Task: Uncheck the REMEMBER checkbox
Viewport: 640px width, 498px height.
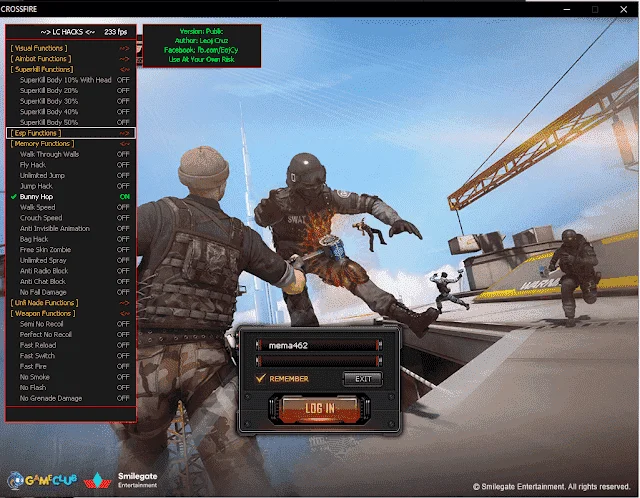Action: 260,378
